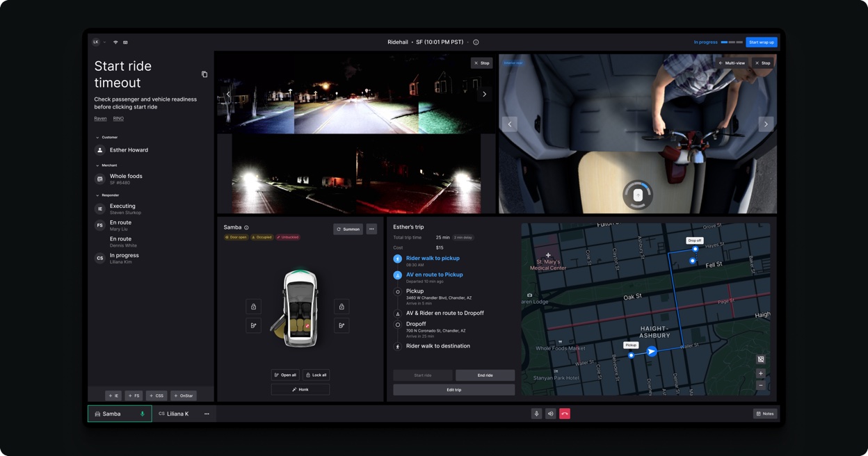Click the vehicle arrow marker on map

(652, 352)
